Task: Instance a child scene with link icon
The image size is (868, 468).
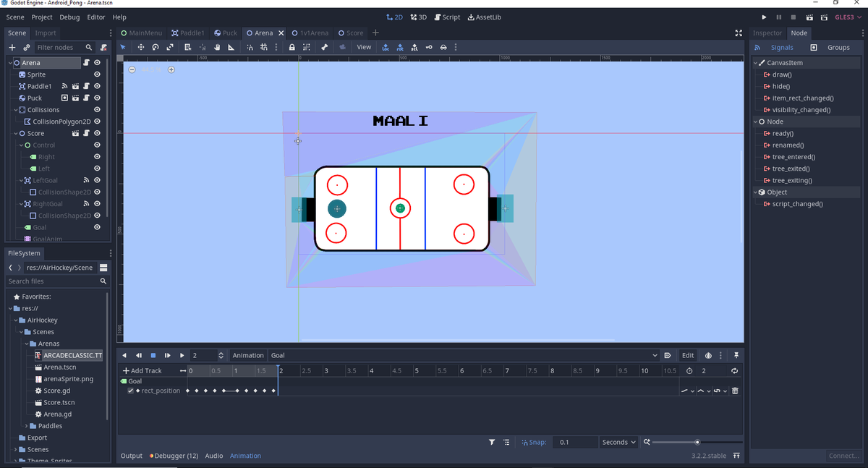Action: [x=26, y=47]
